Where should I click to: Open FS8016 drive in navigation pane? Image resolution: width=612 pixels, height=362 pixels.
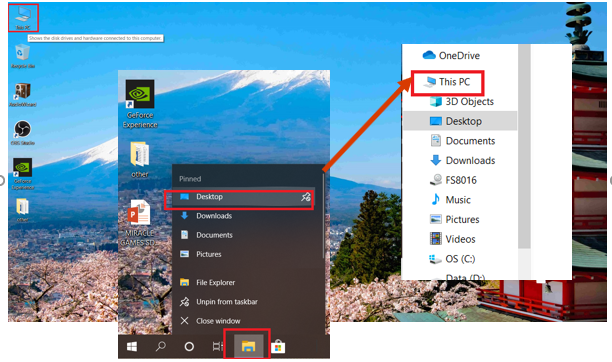pos(453,180)
